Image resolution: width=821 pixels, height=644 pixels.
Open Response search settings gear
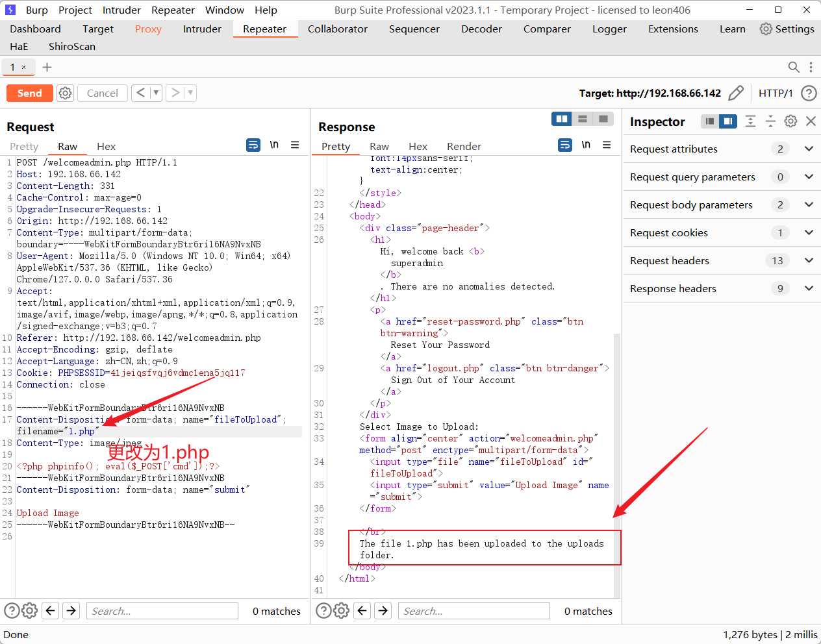[342, 610]
